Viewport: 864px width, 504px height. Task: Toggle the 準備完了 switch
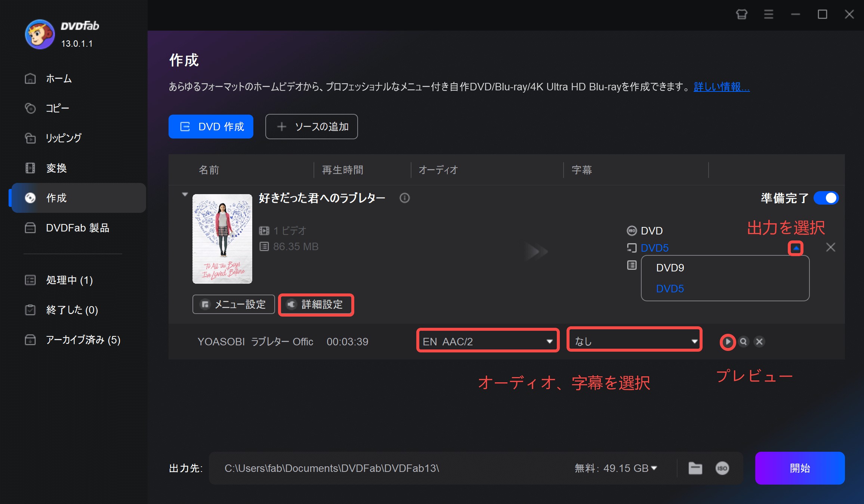[826, 198]
